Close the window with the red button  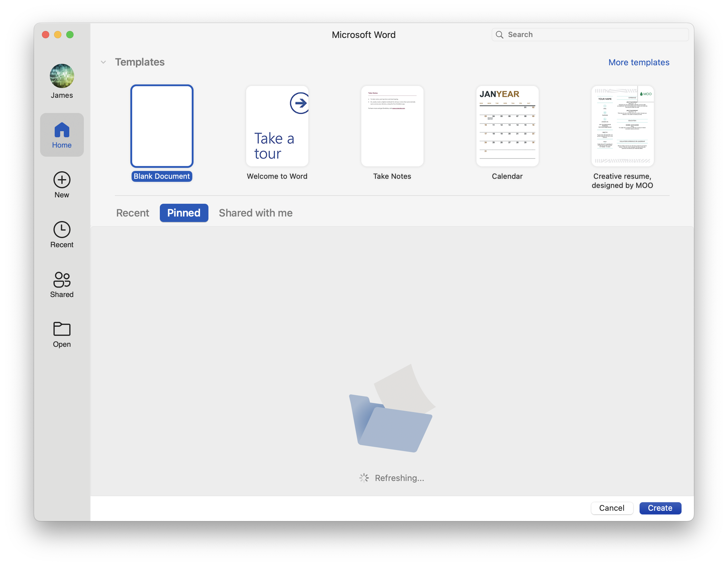click(x=46, y=35)
